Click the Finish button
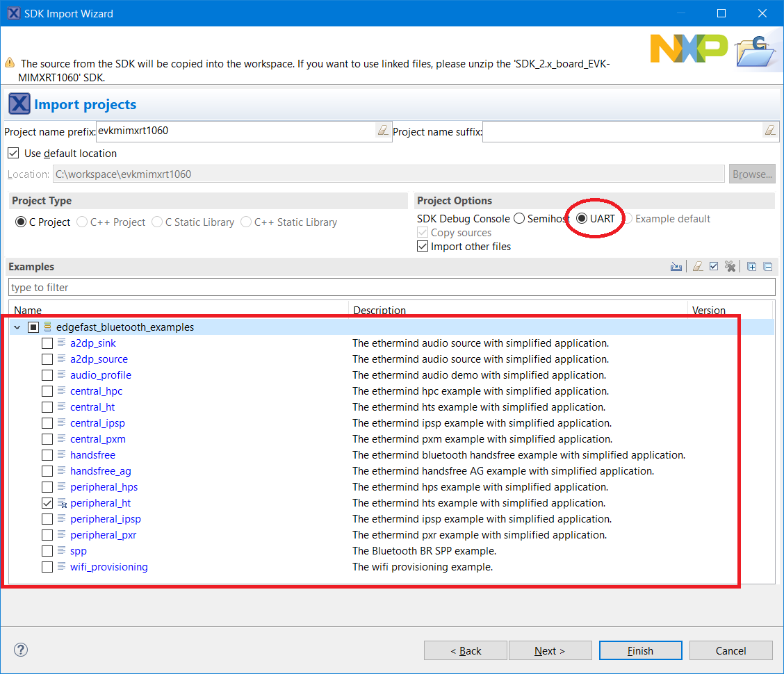784x674 pixels. click(x=640, y=651)
